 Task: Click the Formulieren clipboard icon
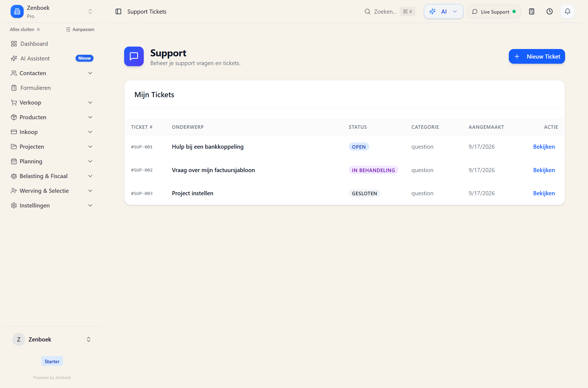(x=14, y=88)
